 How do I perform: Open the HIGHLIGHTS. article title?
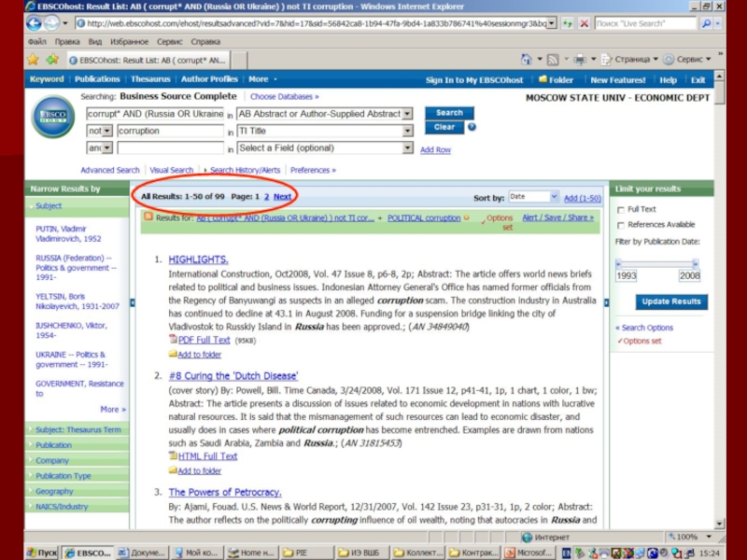(x=198, y=259)
